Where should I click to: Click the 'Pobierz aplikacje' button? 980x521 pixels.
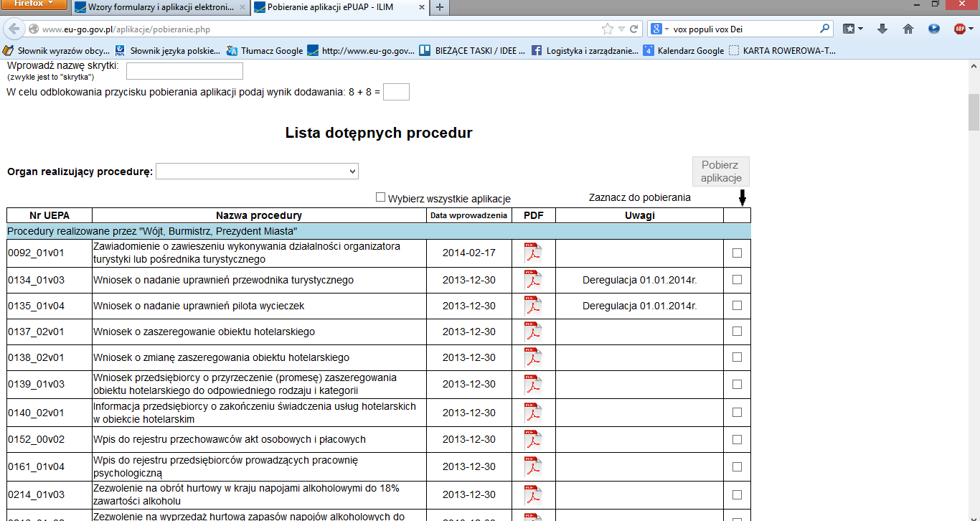720,172
